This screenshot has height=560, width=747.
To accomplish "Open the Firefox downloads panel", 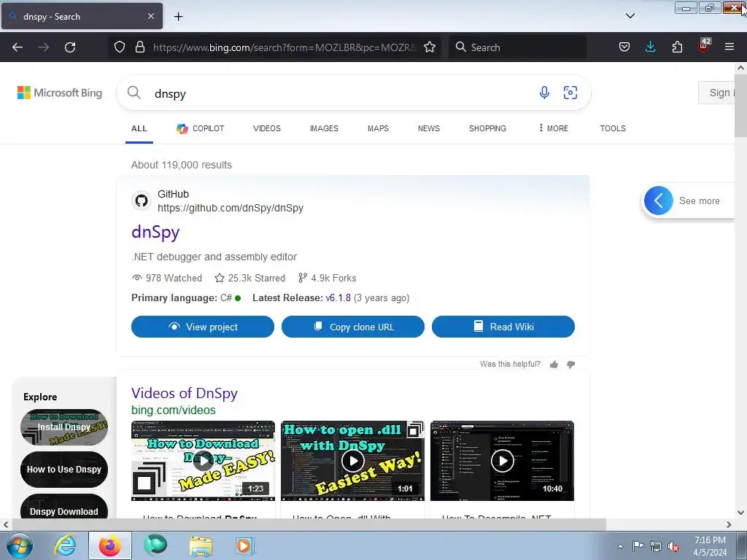I will click(650, 47).
